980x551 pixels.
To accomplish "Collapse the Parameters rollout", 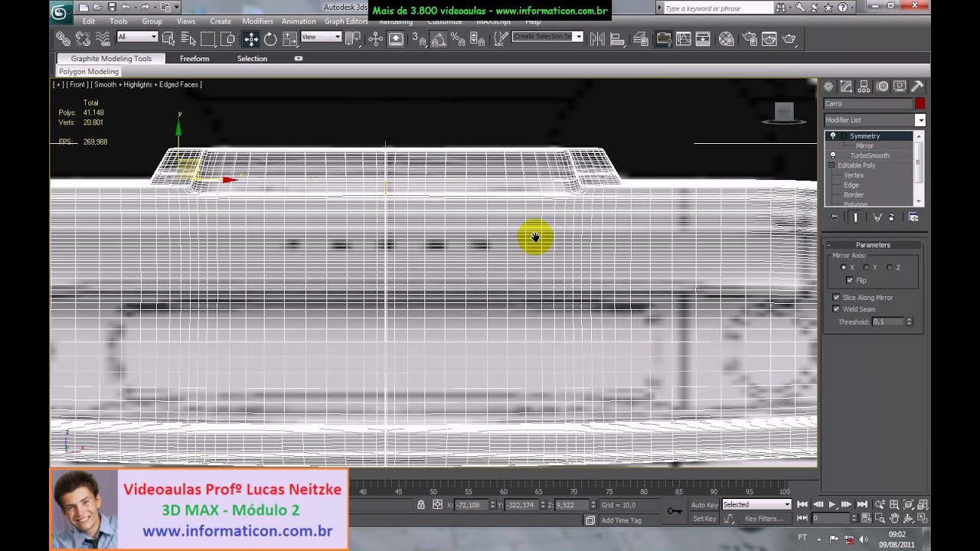I will point(873,245).
